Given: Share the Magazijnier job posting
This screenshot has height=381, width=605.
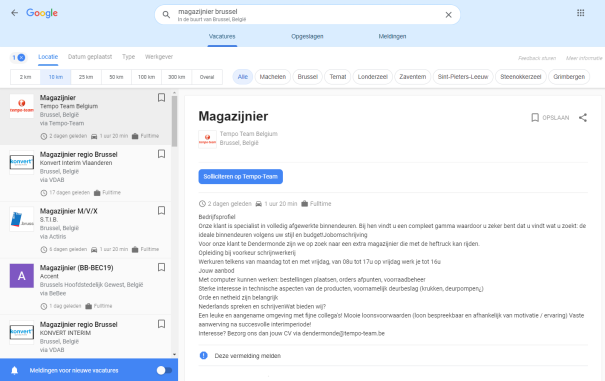Looking at the screenshot, I should tap(583, 118).
